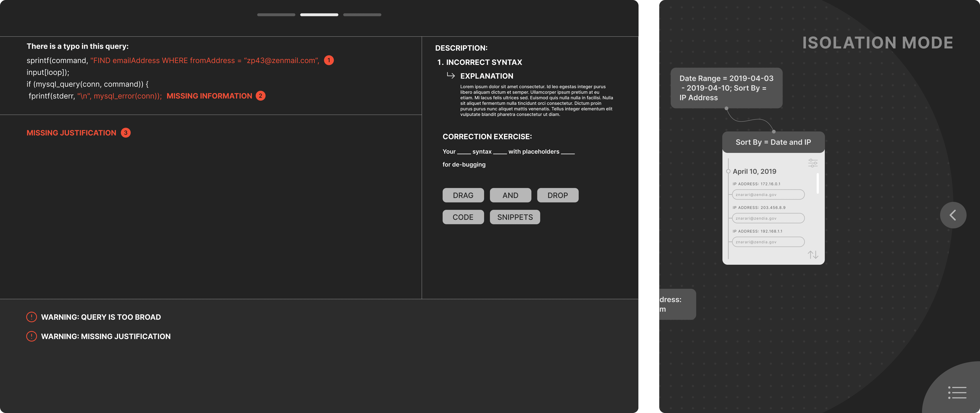Viewport: 980px width, 413px height.
Task: Select the Date Range query node
Action: pyautogui.click(x=726, y=88)
